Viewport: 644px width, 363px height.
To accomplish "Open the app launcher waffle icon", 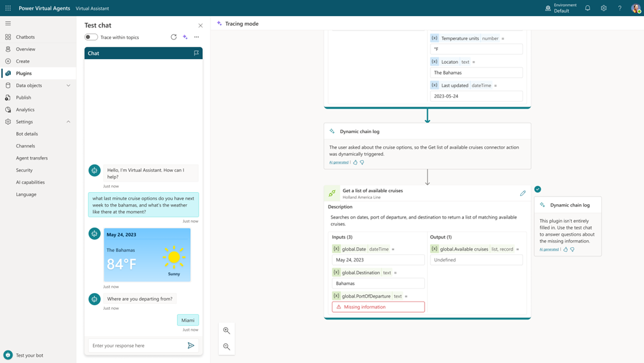I will point(7,8).
